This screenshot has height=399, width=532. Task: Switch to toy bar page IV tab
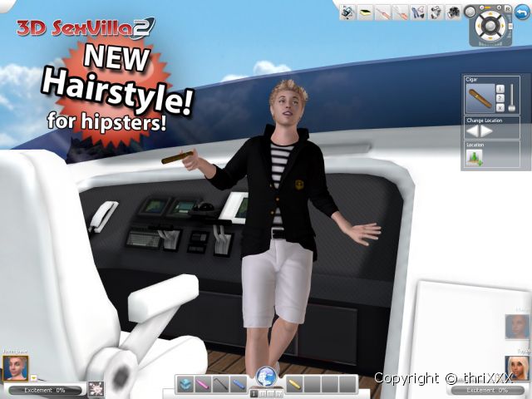(279, 394)
